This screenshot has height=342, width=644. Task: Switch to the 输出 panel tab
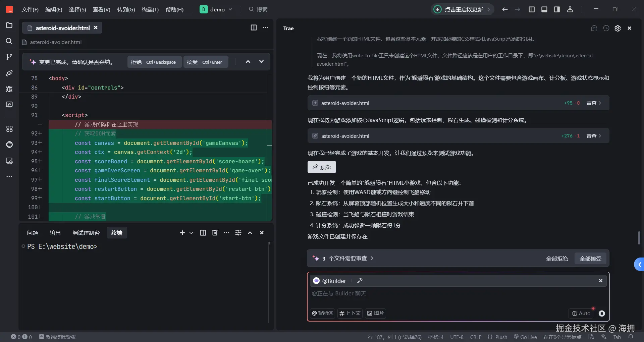(55, 233)
